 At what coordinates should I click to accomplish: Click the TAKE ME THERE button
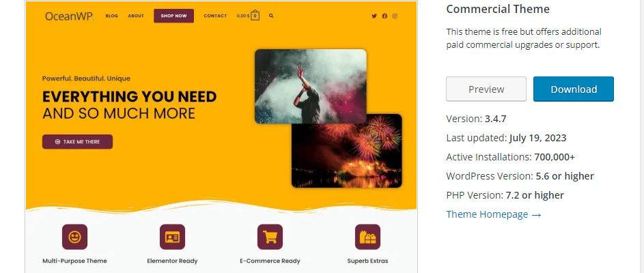tap(77, 142)
